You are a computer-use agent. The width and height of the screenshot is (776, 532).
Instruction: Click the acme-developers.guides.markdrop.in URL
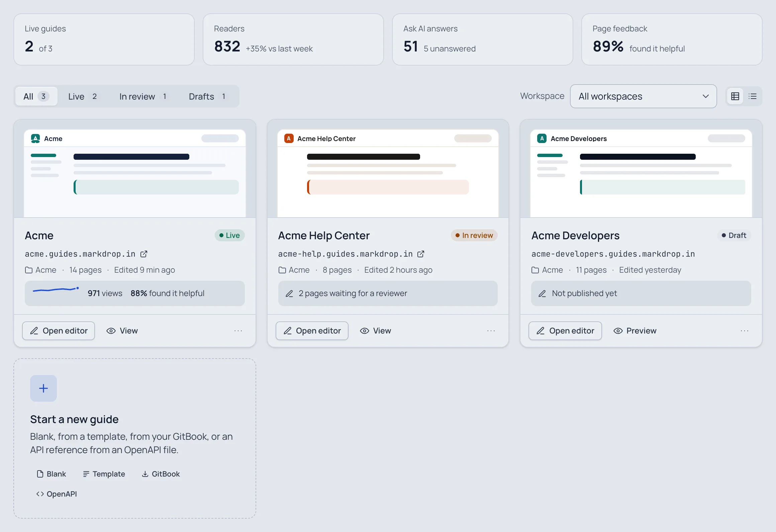(613, 254)
